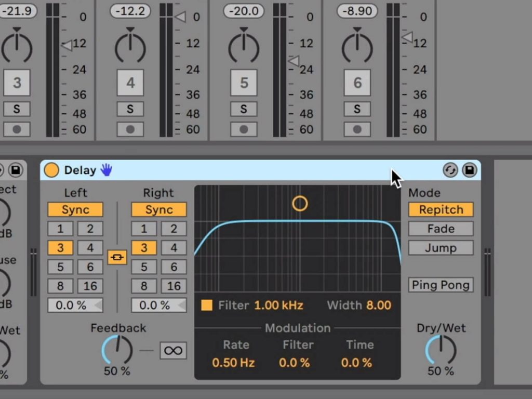The width and height of the screenshot is (532, 399).
Task: Arm track 6 for recording
Action: [x=357, y=129]
